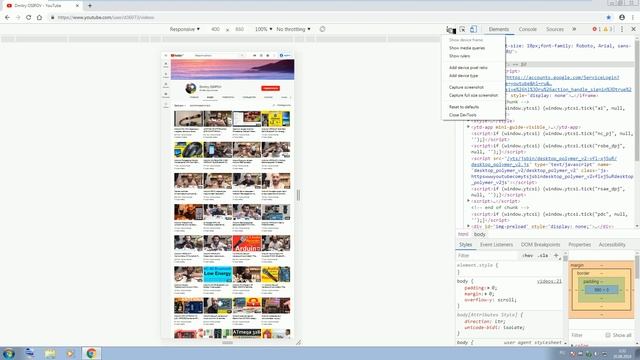Toggle the device toolbar icon
The height and width of the screenshot is (360, 640).
[473, 29]
